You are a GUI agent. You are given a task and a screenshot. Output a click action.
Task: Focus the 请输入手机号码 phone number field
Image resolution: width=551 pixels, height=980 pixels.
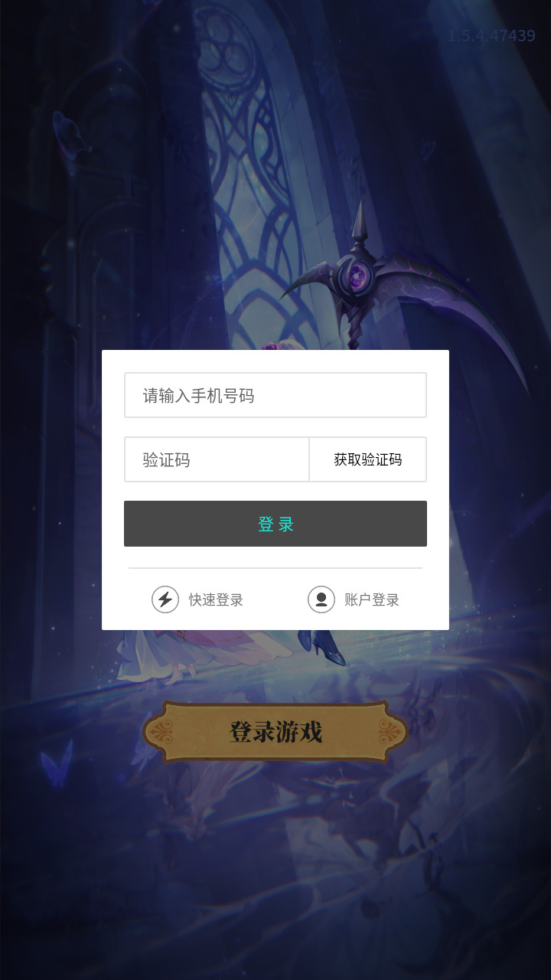click(x=275, y=395)
